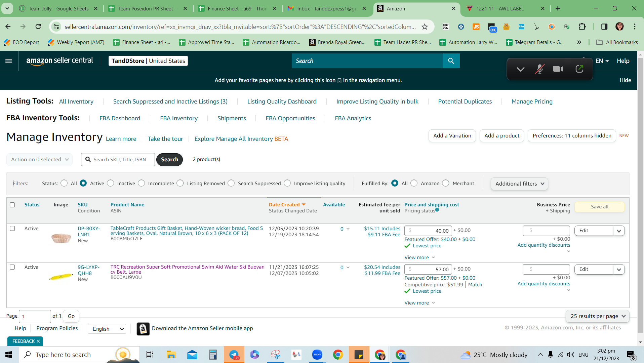The height and width of the screenshot is (363, 644).
Task: Switch to 1221 11 - AWL LABEL tab
Action: click(506, 8)
